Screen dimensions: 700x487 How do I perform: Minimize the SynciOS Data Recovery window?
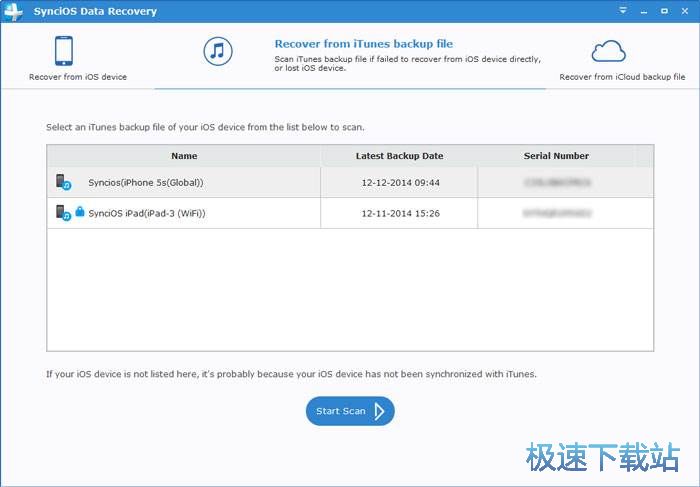pos(644,11)
